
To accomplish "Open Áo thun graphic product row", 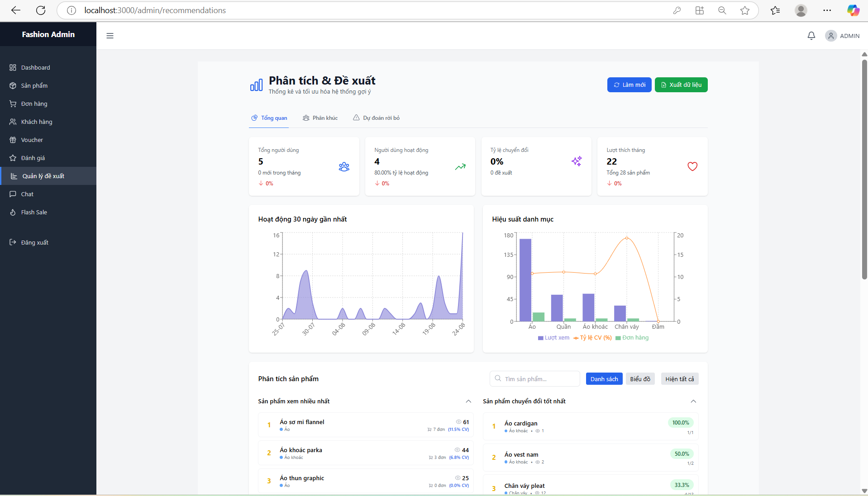I will point(366,481).
